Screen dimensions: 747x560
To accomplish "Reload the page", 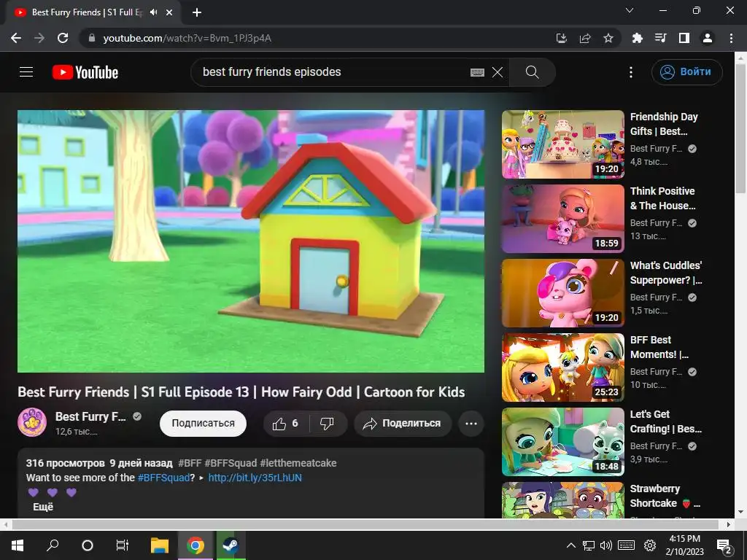I will click(x=63, y=38).
